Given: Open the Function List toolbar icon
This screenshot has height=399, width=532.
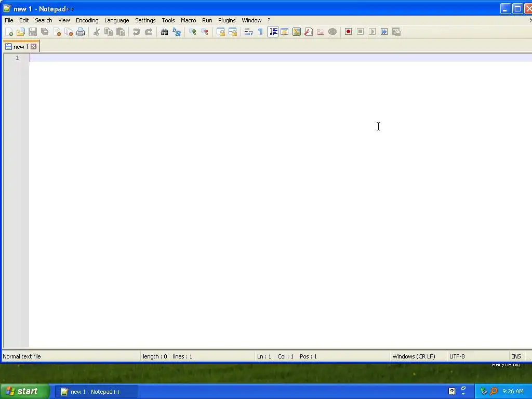Looking at the screenshot, I should (309, 32).
